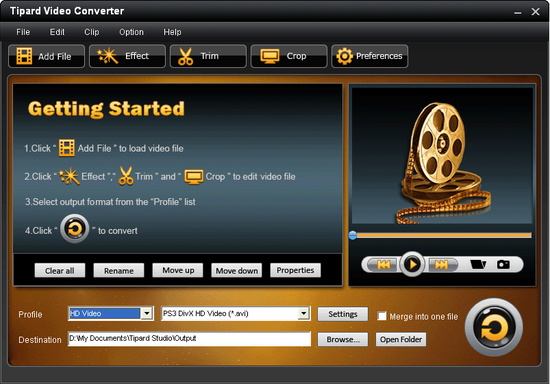Open the File menu
Screen dimensions: 550x384
pyautogui.click(x=23, y=32)
